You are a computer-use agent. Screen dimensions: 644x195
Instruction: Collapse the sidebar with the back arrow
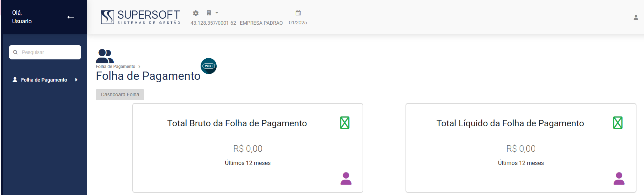[71, 17]
